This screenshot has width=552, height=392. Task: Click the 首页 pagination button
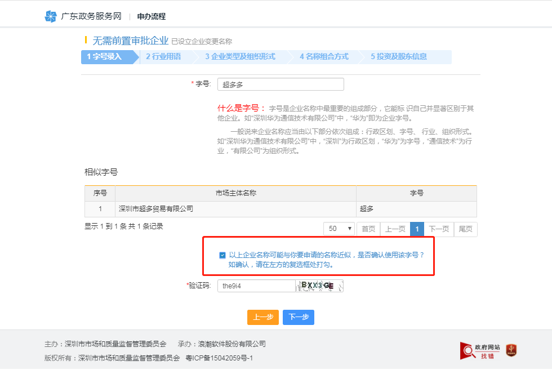pyautogui.click(x=368, y=229)
